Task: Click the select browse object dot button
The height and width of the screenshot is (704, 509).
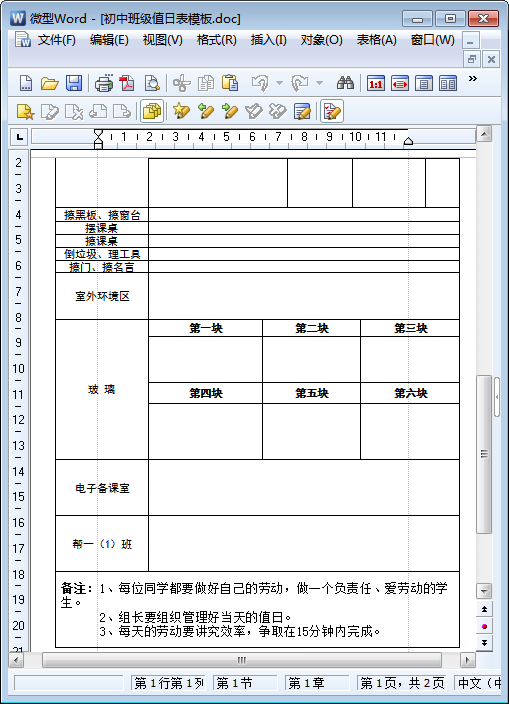Action: pos(484,626)
